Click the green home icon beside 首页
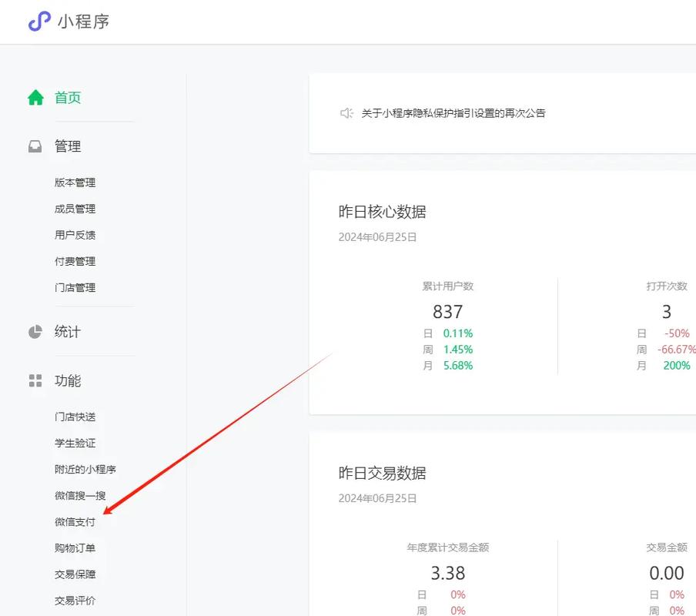Viewport: 696px width, 616px height. [35, 98]
